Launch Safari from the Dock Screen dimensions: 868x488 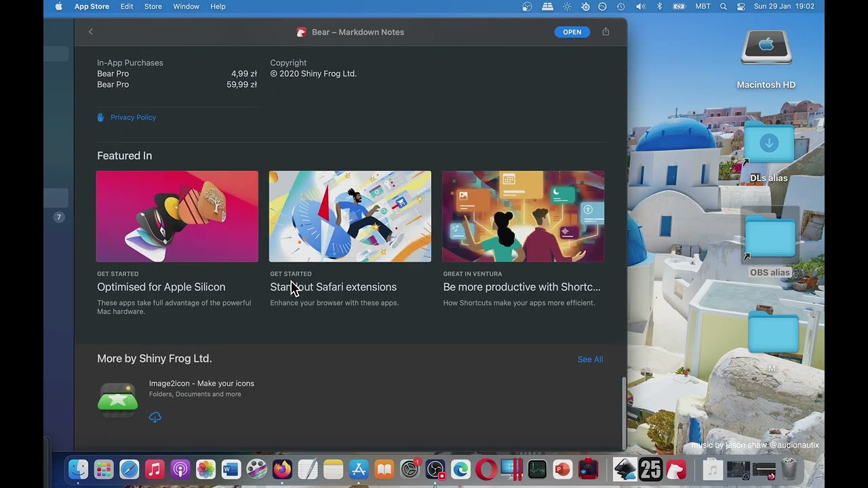[129, 469]
